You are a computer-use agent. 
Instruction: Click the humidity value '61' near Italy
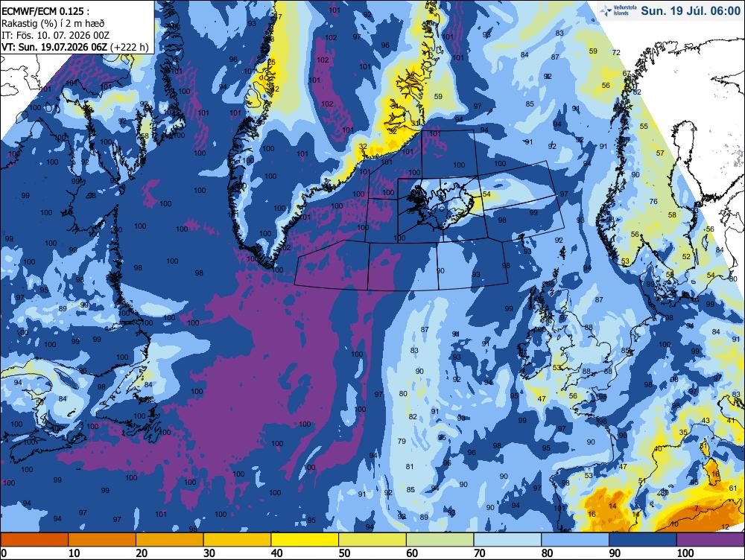pos(733,489)
